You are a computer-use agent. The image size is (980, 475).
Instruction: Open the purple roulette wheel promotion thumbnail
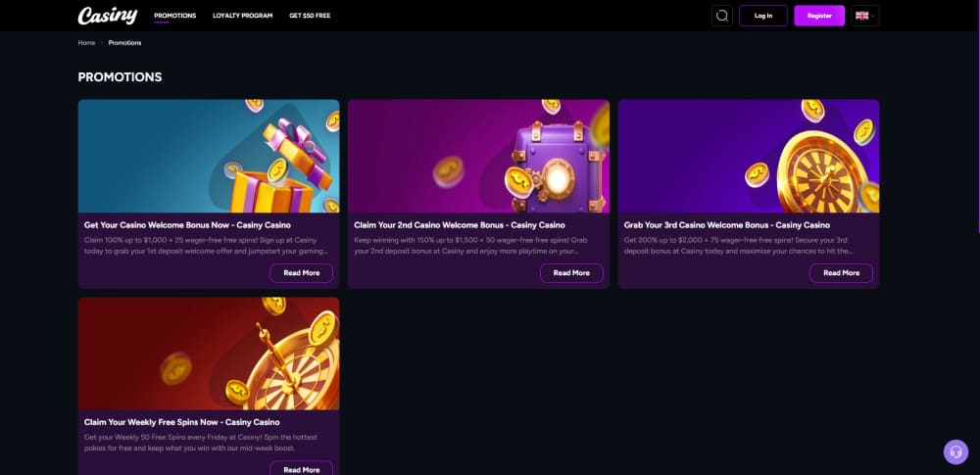coord(749,156)
